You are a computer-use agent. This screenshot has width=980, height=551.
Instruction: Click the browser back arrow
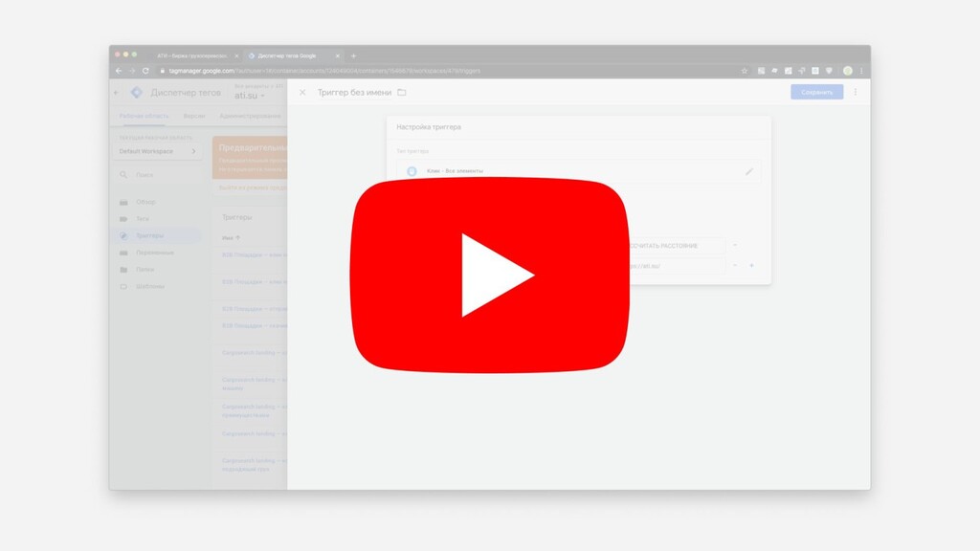point(119,71)
